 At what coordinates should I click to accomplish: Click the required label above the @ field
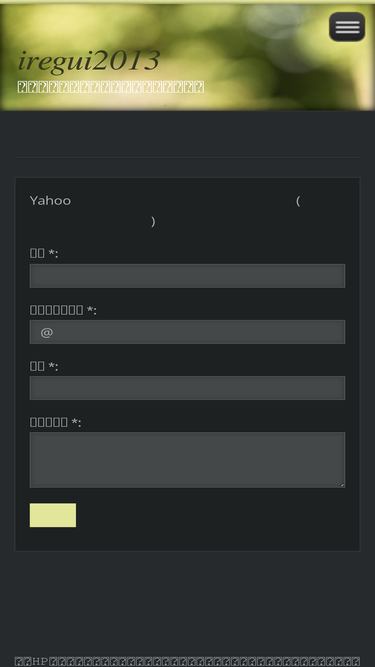coord(63,310)
